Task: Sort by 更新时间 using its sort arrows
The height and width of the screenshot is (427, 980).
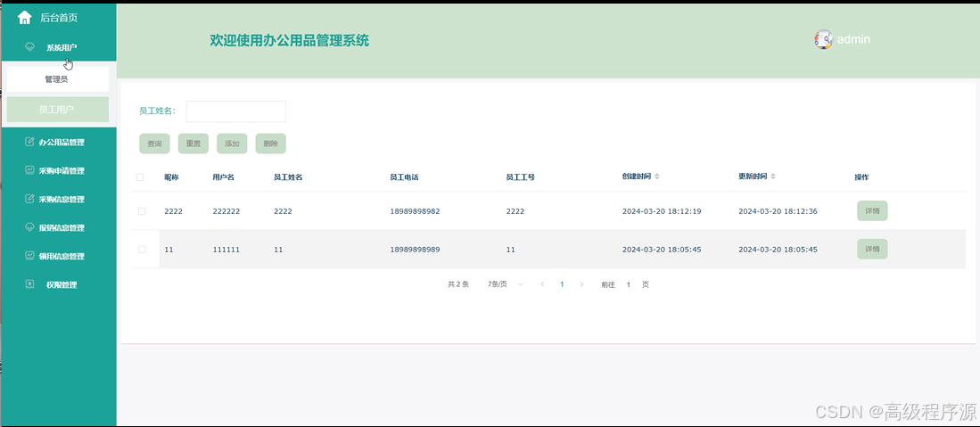Action: [773, 177]
